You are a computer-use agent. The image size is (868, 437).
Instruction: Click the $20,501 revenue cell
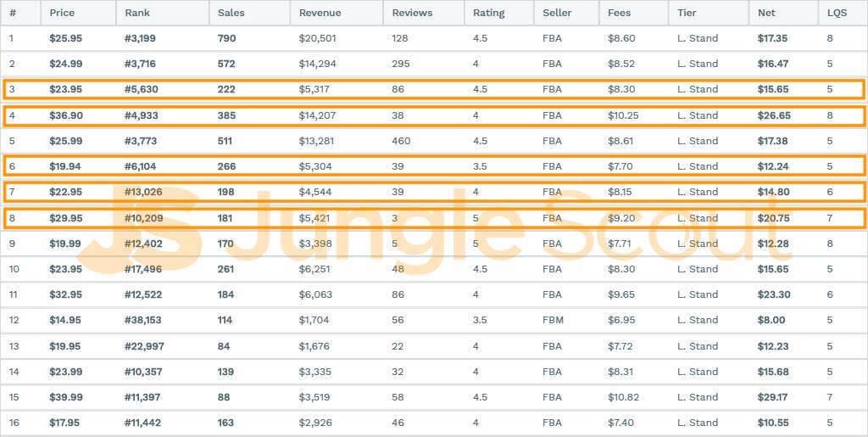[x=318, y=38]
